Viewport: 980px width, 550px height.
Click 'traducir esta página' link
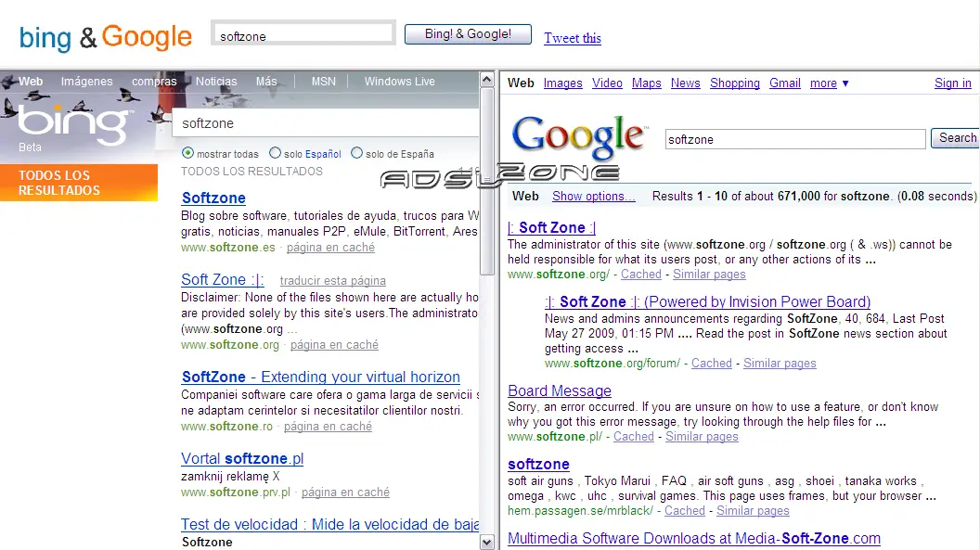[333, 280]
